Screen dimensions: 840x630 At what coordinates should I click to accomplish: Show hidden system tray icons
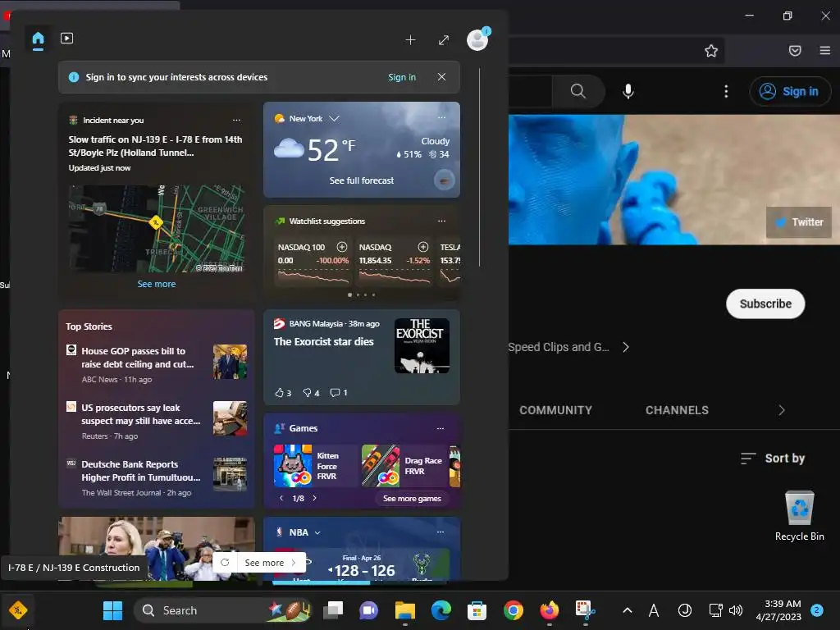click(x=628, y=610)
